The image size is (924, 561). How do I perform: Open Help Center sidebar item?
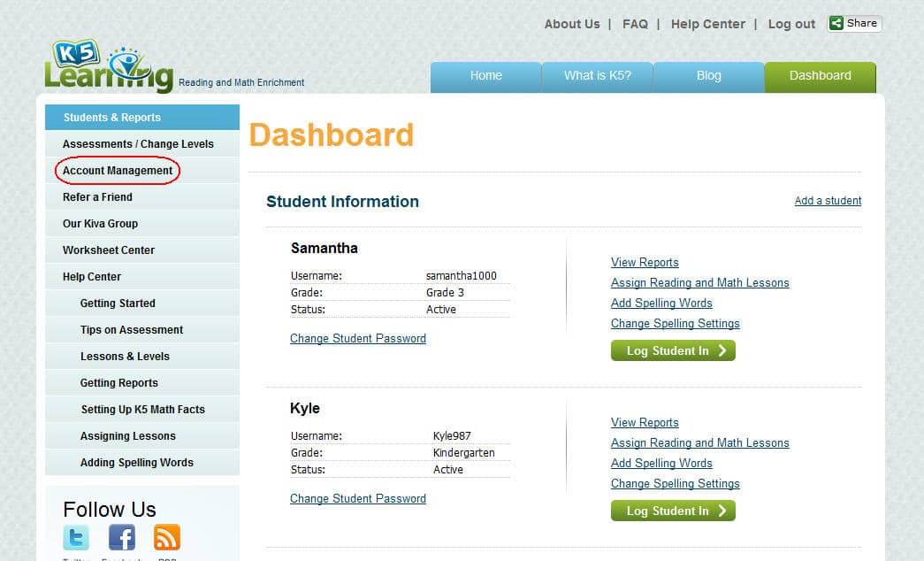(142, 277)
